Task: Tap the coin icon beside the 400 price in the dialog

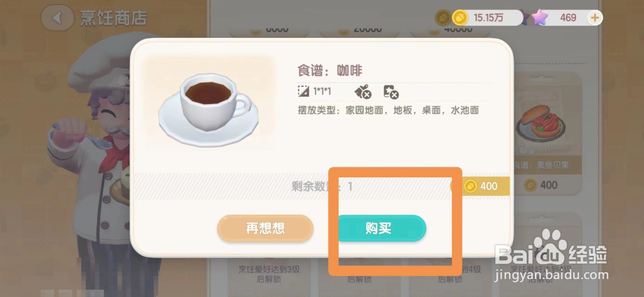Action: coord(470,186)
